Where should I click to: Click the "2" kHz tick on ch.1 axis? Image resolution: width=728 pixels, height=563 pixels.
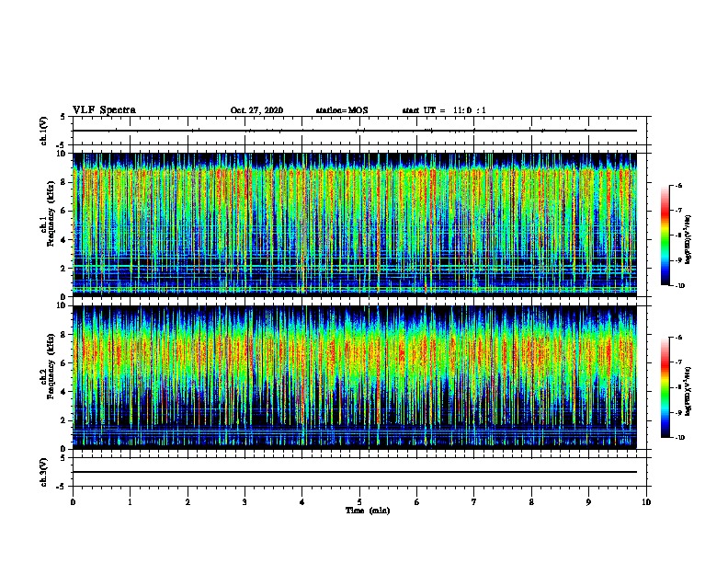pyautogui.click(x=63, y=269)
